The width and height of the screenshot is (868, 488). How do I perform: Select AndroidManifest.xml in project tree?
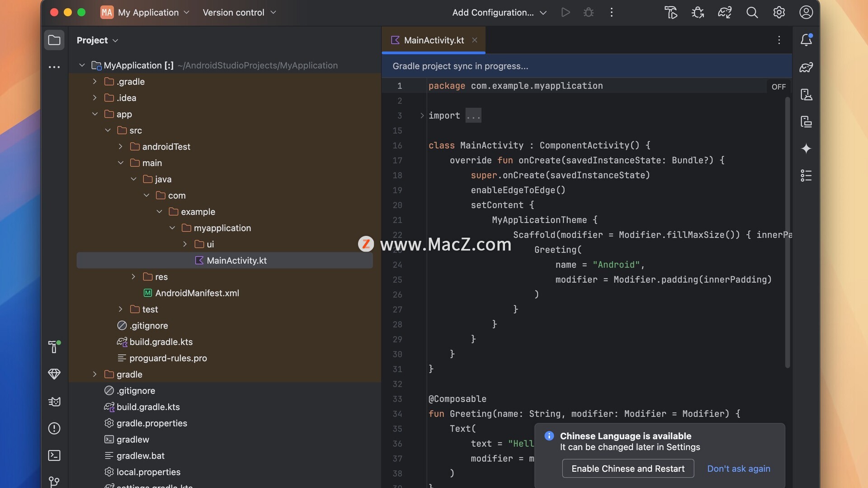[192, 293]
